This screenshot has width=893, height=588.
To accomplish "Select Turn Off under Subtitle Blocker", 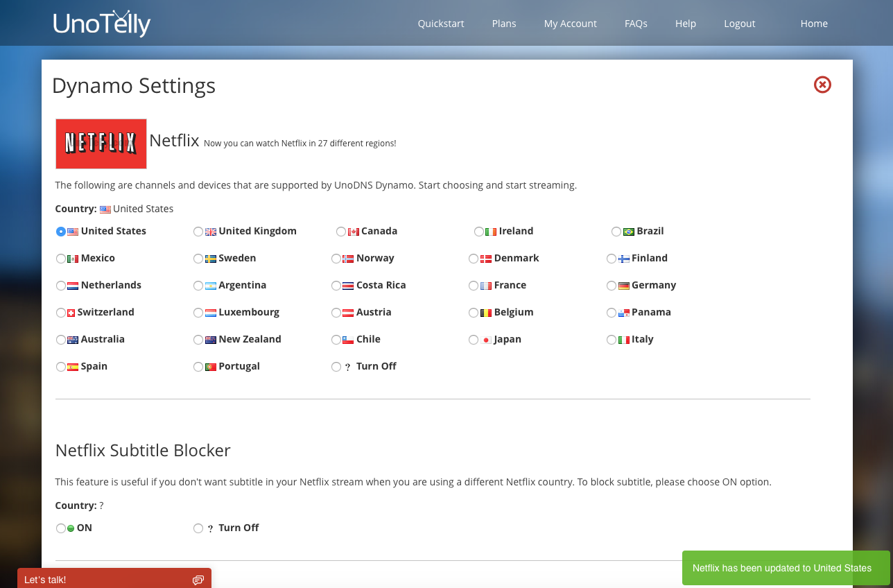I will point(198,528).
